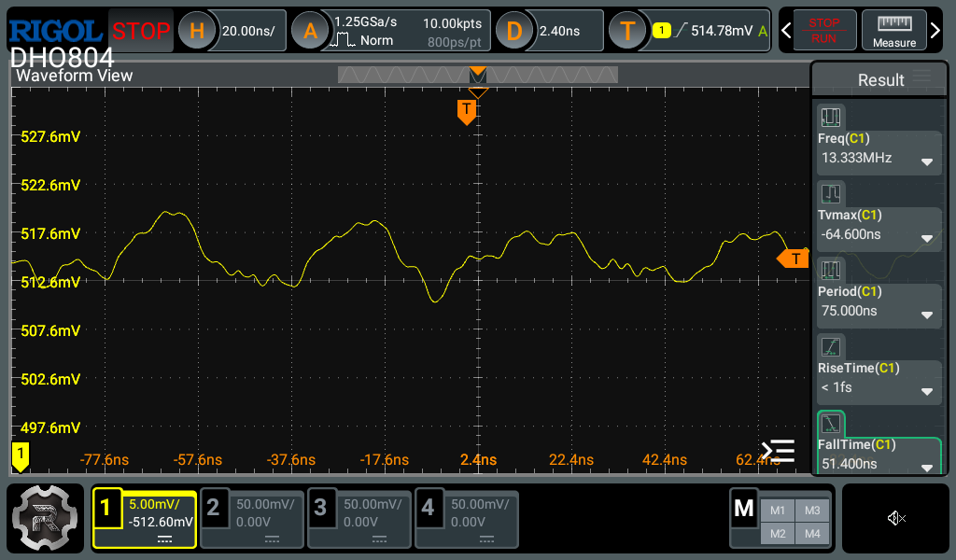Open the Measure ruler icon
This screenshot has width=956, height=560.
893,31
